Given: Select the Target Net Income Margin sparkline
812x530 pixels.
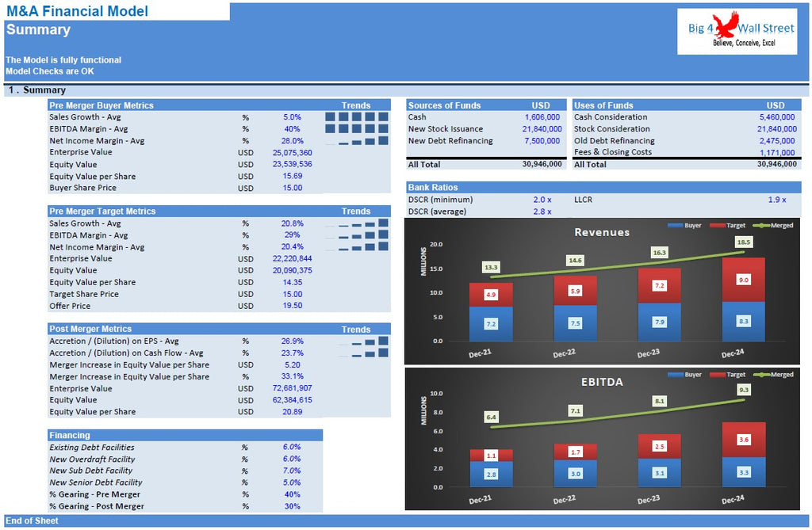Looking at the screenshot, I should (357, 247).
